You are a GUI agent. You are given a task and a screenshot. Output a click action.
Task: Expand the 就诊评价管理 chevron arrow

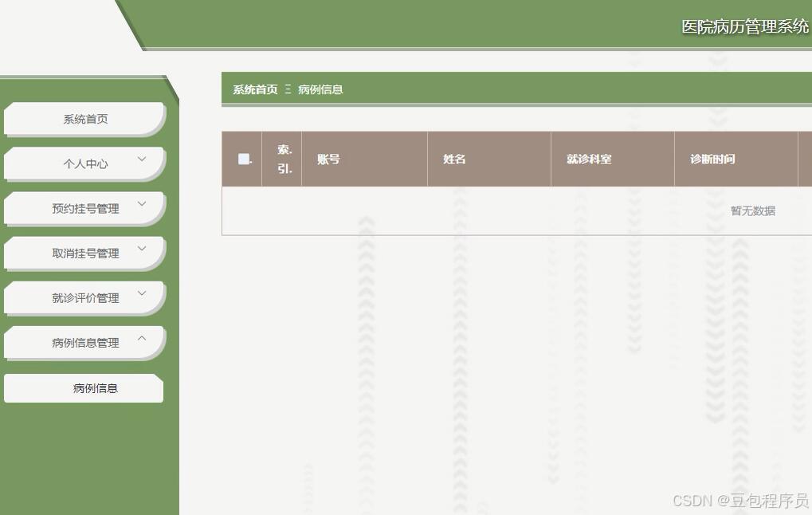141,293
